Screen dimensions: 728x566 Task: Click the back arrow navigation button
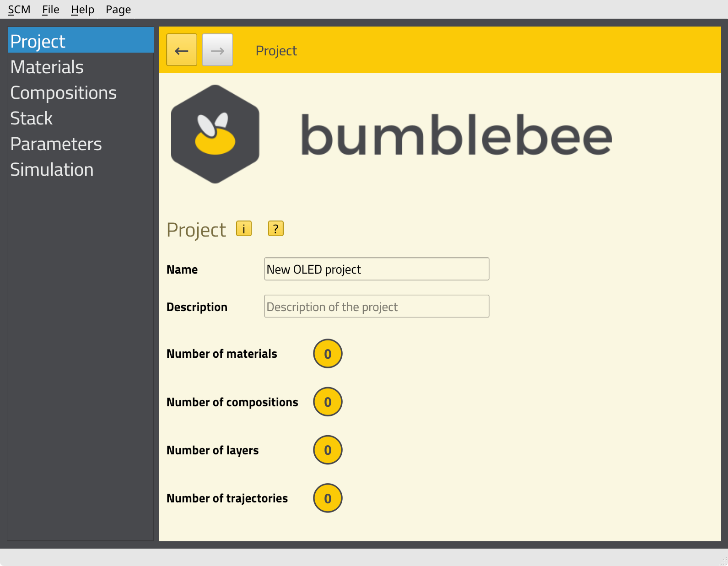pyautogui.click(x=182, y=50)
